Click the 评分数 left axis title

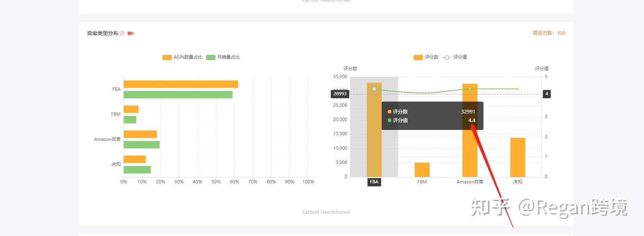[x=350, y=69]
